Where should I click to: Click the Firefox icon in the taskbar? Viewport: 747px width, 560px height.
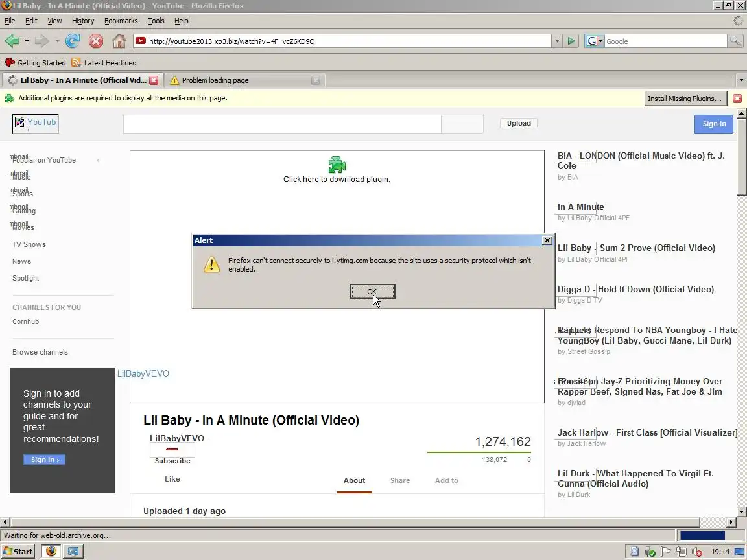51,552
